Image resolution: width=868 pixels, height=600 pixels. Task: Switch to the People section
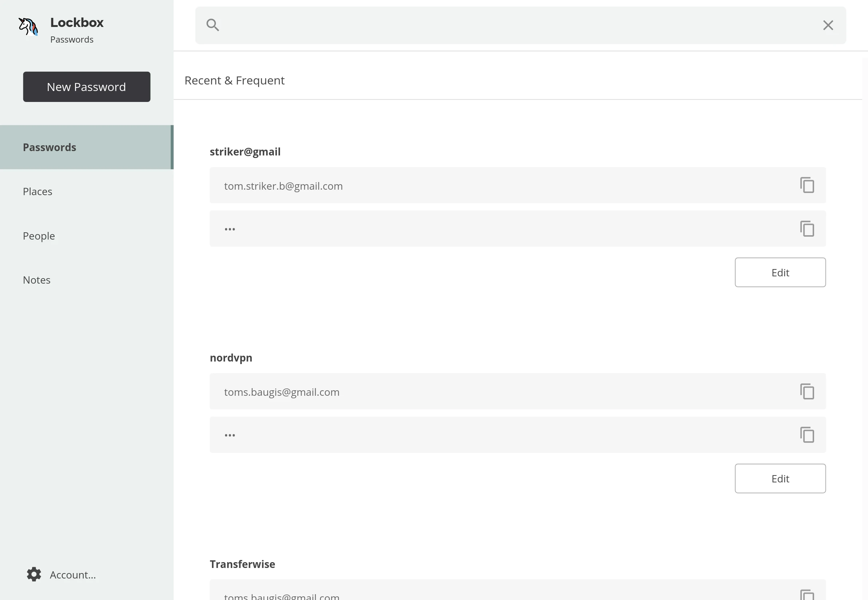[39, 236]
